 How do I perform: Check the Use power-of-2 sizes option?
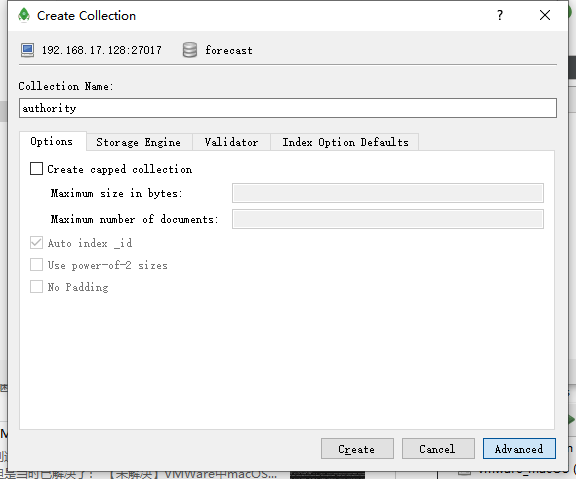click(x=36, y=265)
